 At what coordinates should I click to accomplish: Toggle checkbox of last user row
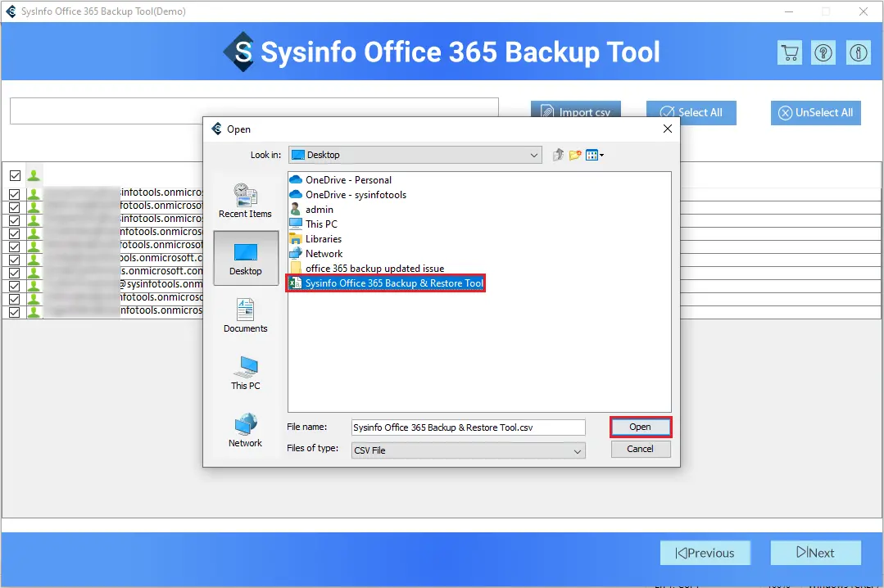pos(15,312)
